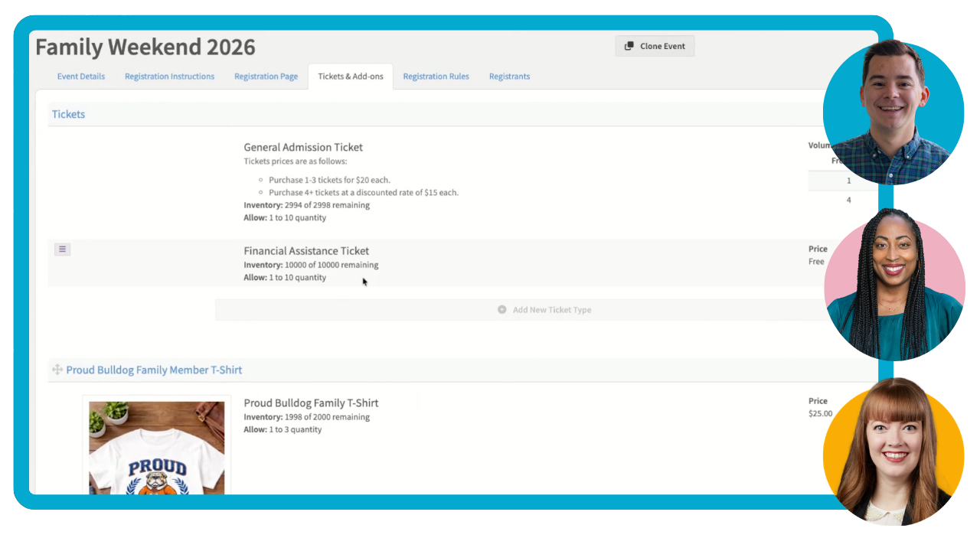Screen dimensions: 980x551
Task: Open the Registration Rules tab
Action: [x=436, y=77]
